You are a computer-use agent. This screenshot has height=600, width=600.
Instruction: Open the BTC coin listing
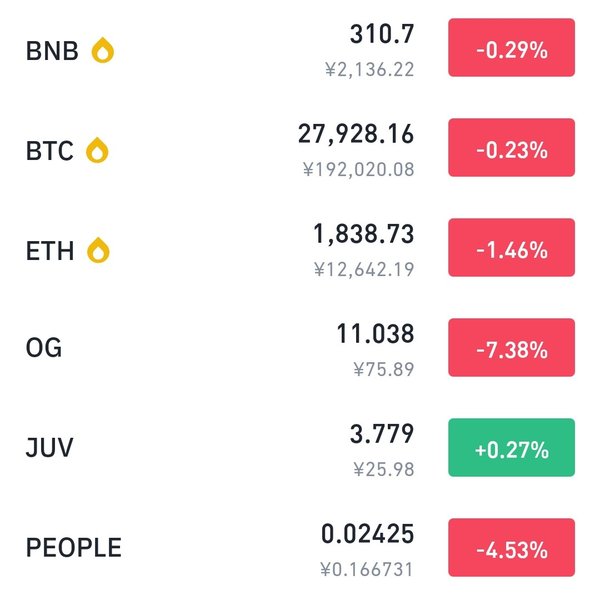pyautogui.click(x=300, y=150)
